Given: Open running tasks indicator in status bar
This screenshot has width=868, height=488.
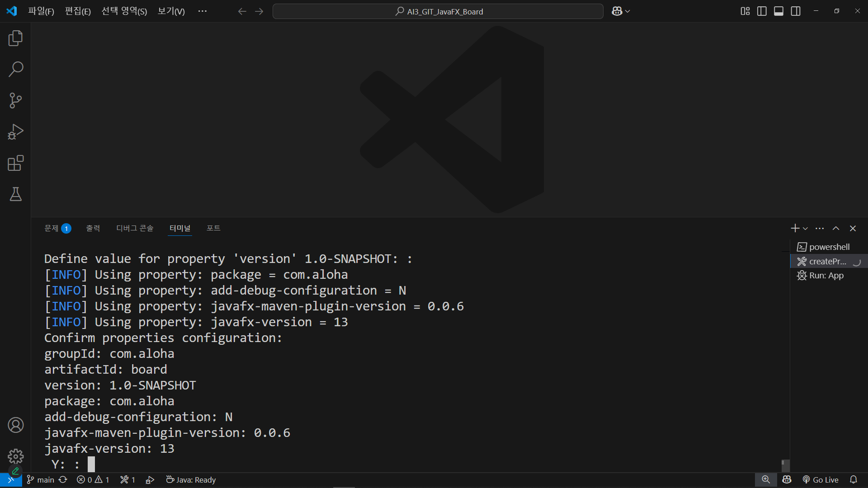Looking at the screenshot, I should point(128,480).
